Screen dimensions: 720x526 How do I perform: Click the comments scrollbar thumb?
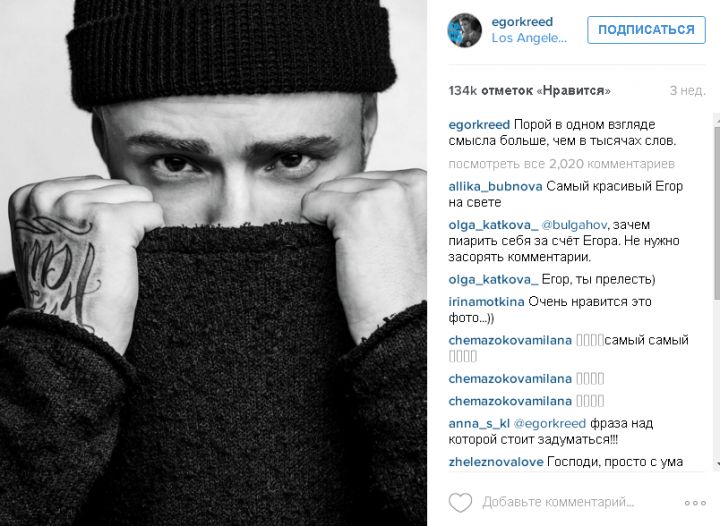click(717, 211)
